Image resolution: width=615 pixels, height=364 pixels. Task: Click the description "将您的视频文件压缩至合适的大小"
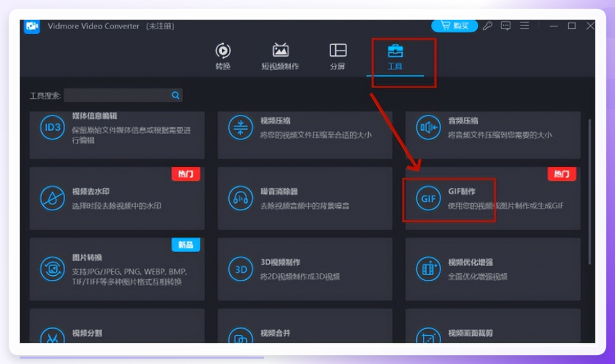pyautogui.click(x=316, y=135)
